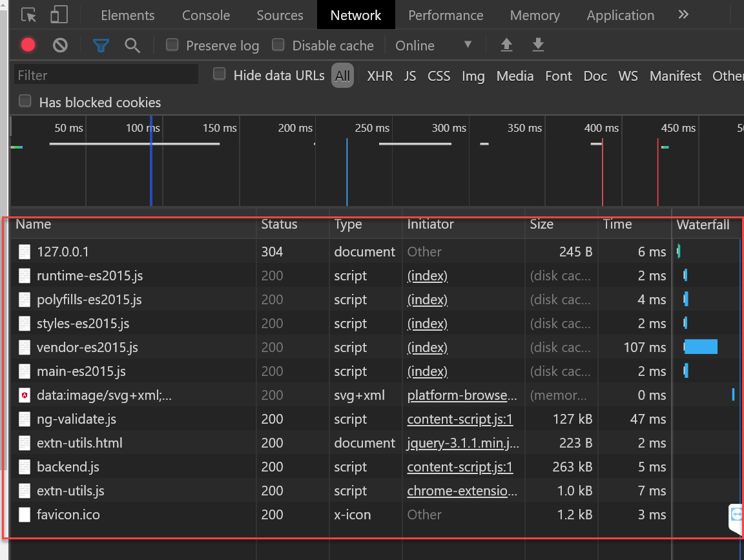744x560 pixels.
Task: Stop recording the network log
Action: [28, 45]
